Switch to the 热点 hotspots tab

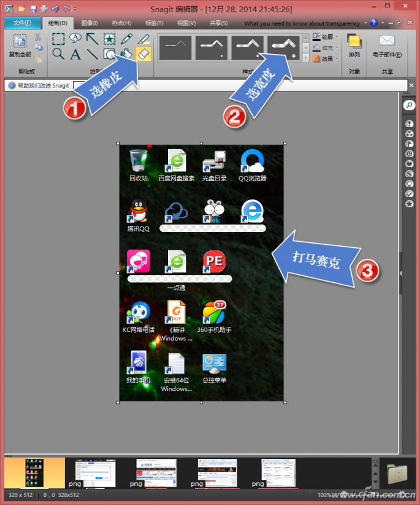(x=121, y=23)
